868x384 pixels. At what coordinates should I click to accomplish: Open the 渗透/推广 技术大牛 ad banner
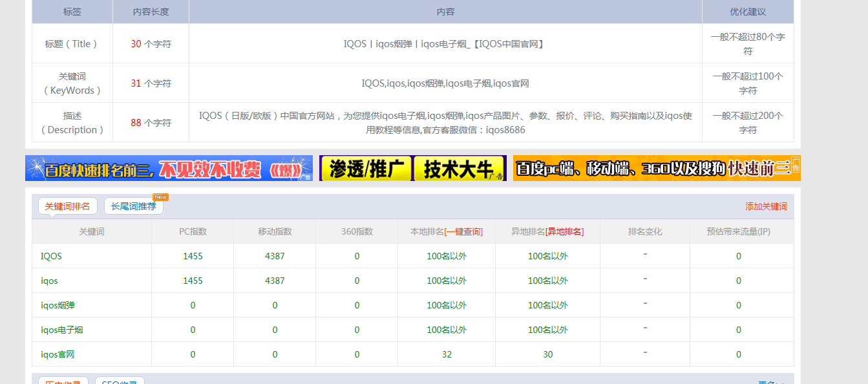[413, 168]
